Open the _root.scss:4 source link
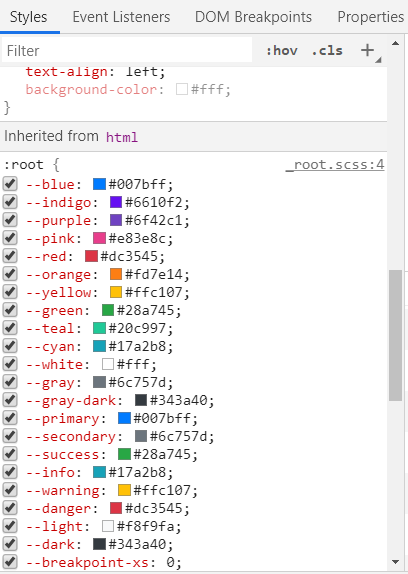This screenshot has width=408, height=574. 335,165
